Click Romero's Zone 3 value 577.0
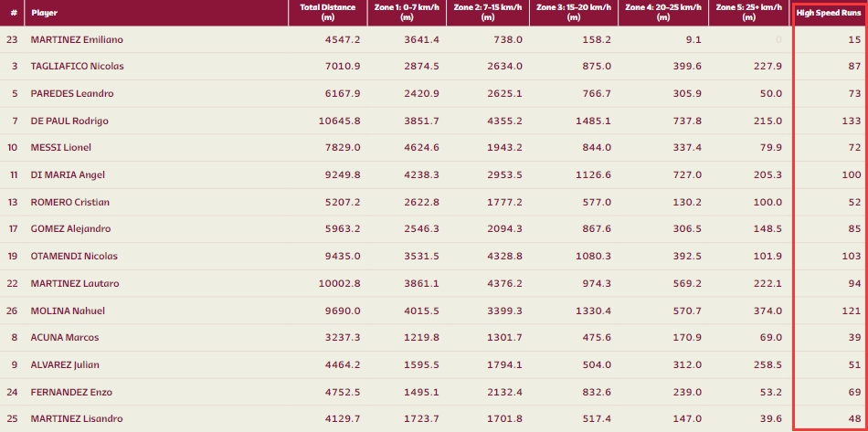868x432 pixels. click(x=597, y=202)
